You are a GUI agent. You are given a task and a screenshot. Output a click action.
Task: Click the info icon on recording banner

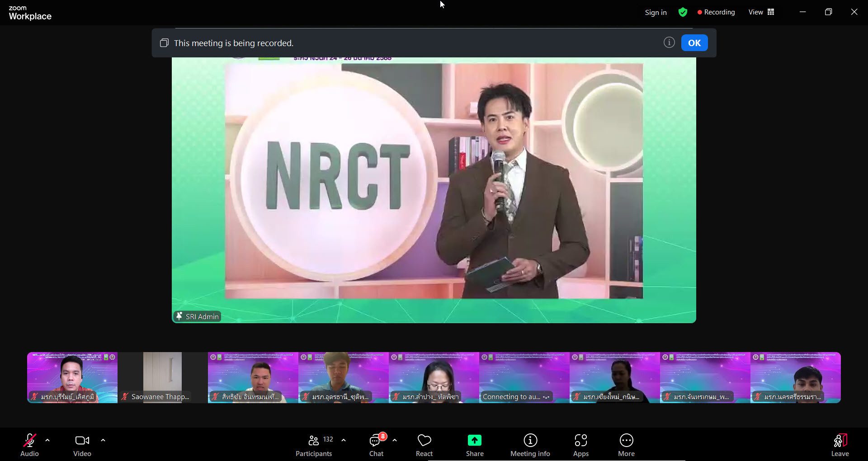pyautogui.click(x=669, y=42)
